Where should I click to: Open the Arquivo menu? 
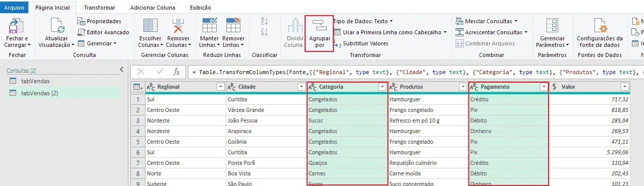pyautogui.click(x=14, y=8)
